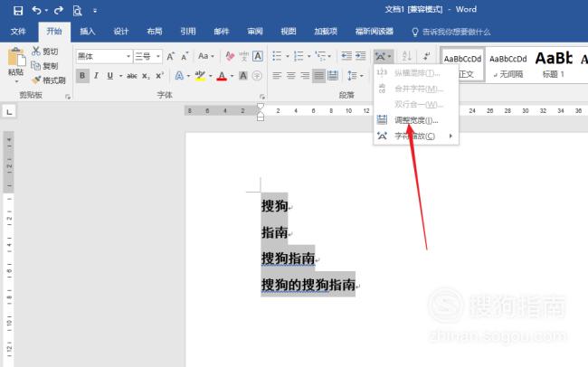The image size is (588, 367).
Task: Clear all formatting with eraser icon
Action: [x=230, y=56]
